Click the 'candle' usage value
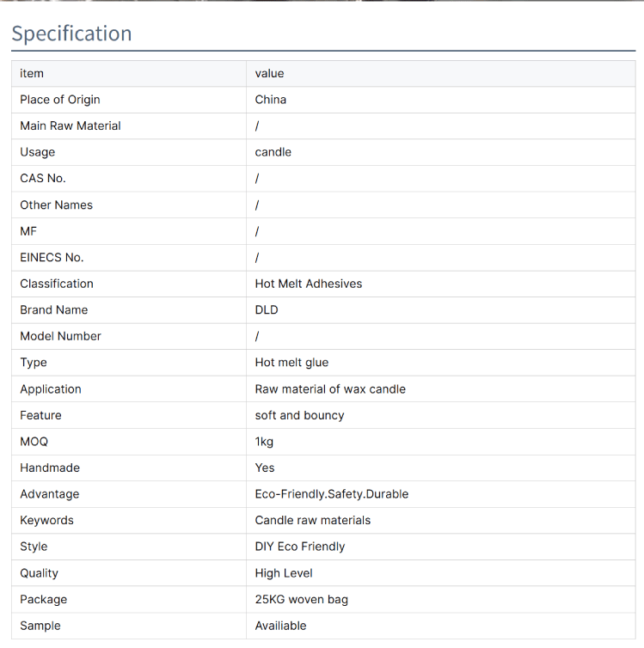644x648 pixels. 273,152
